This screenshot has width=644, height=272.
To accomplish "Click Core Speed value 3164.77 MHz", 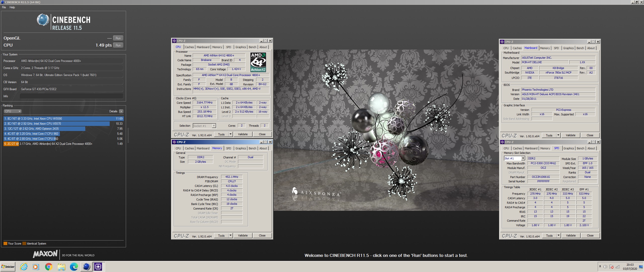I will tap(205, 103).
